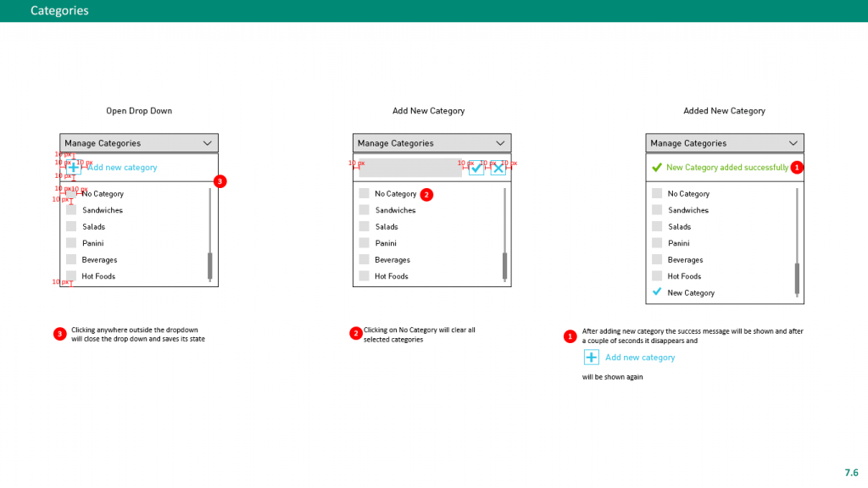Click the cancel X icon beside the text field
Image resolution: width=868 pixels, height=488 pixels.
pyautogui.click(x=498, y=168)
